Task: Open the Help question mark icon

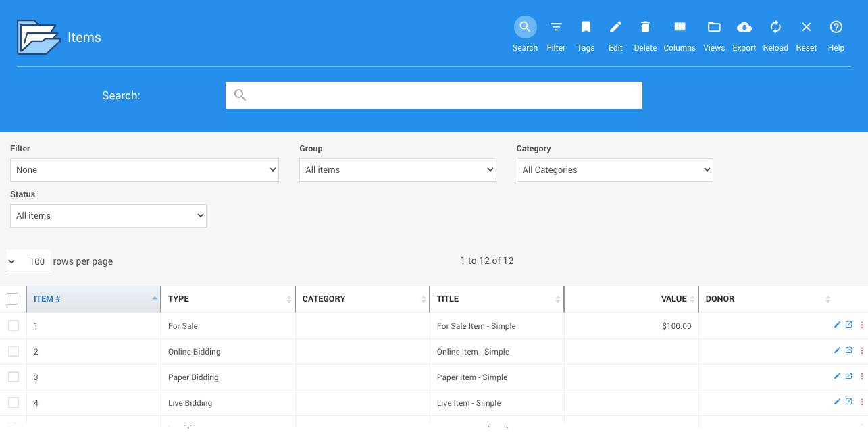Action: point(836,28)
